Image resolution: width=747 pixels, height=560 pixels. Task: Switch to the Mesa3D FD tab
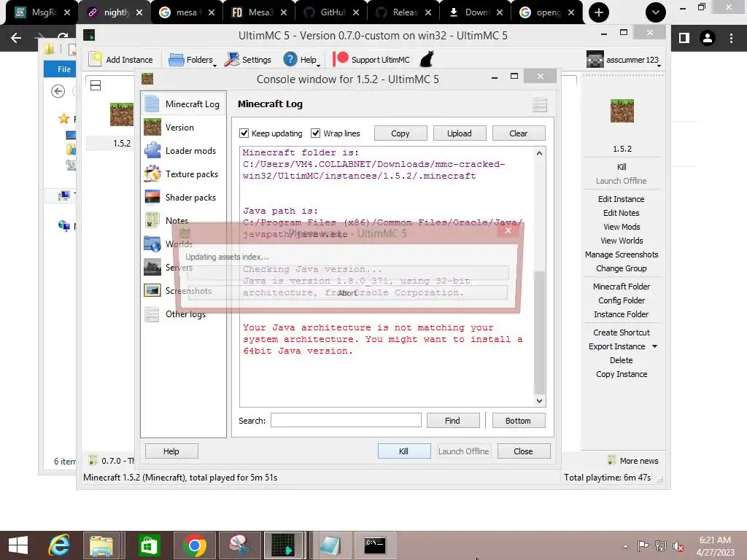pyautogui.click(x=259, y=12)
